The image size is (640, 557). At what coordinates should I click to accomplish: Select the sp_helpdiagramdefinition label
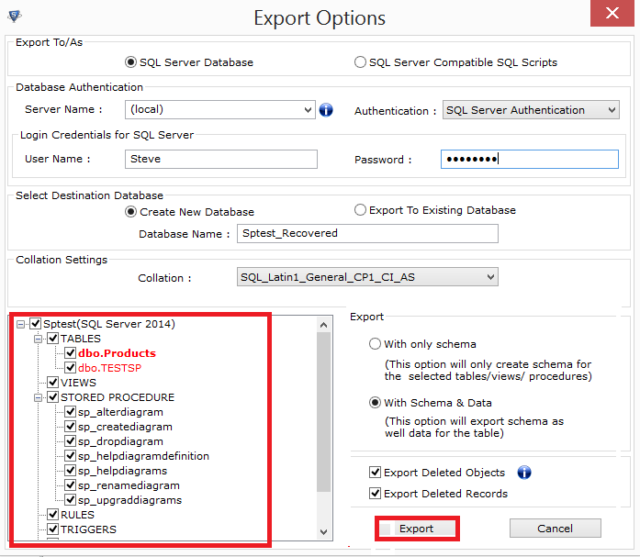click(144, 456)
